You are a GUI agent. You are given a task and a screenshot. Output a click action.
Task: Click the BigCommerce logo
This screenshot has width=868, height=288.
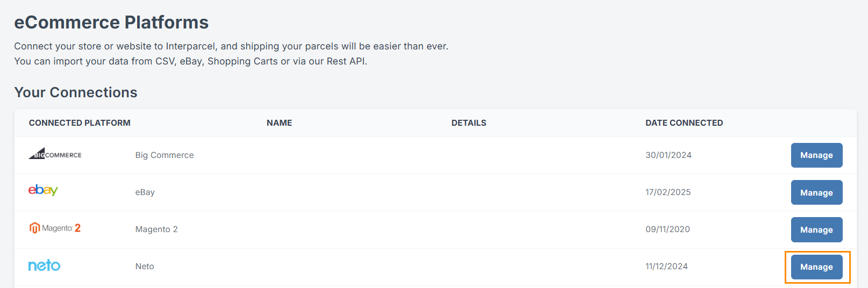coord(55,154)
